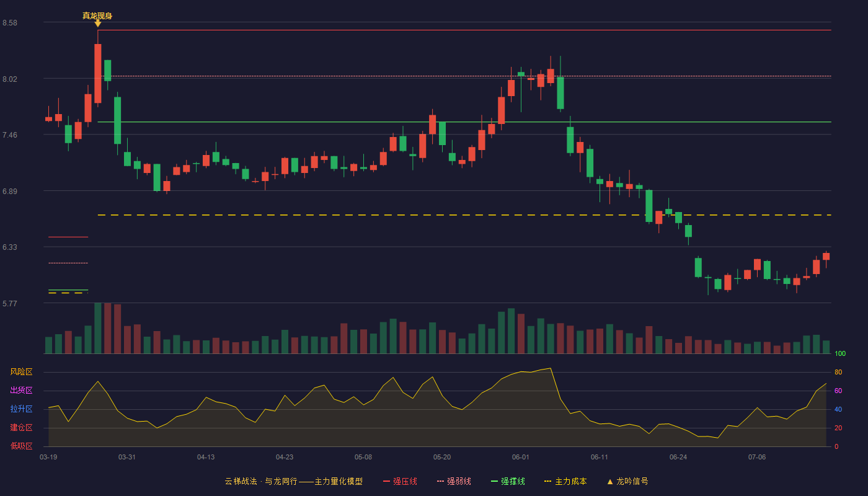
Task: Select the 风险区 zone label
Action: point(21,372)
